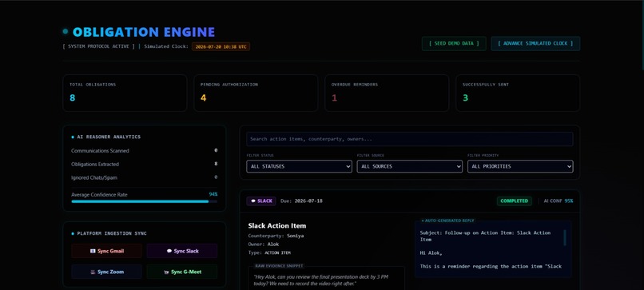This screenshot has height=290, width=644.
Task: Sync Slack platform ingestion
Action: (182, 251)
